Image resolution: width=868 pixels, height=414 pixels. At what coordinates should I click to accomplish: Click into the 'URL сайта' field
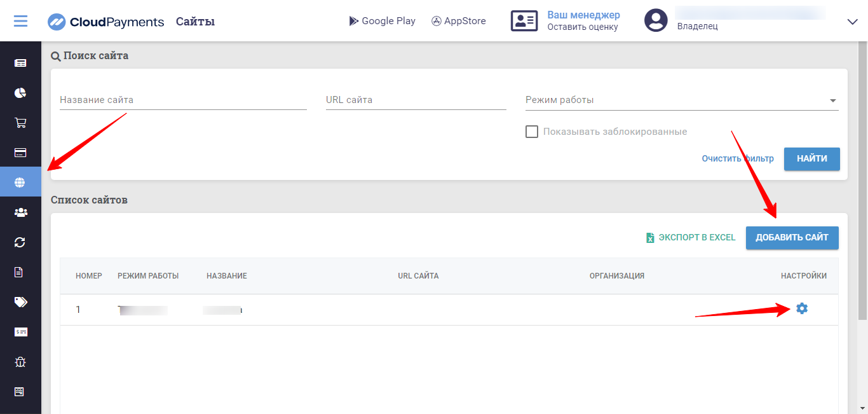(x=416, y=100)
